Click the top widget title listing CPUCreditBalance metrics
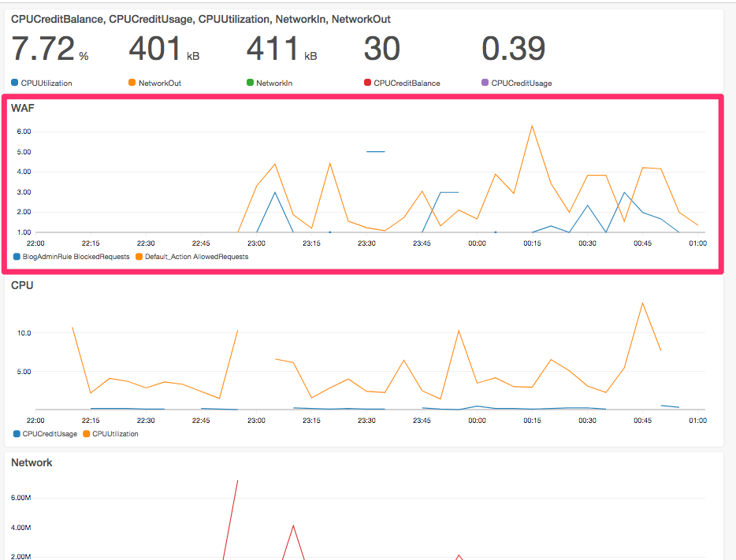Viewport: 736px width, 560px height. (201, 19)
